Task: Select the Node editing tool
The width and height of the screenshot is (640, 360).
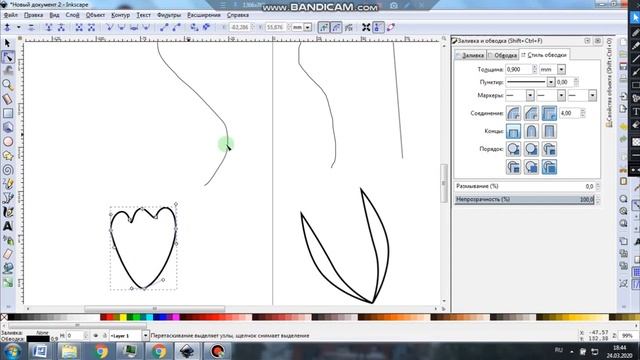Action: pos(7,57)
